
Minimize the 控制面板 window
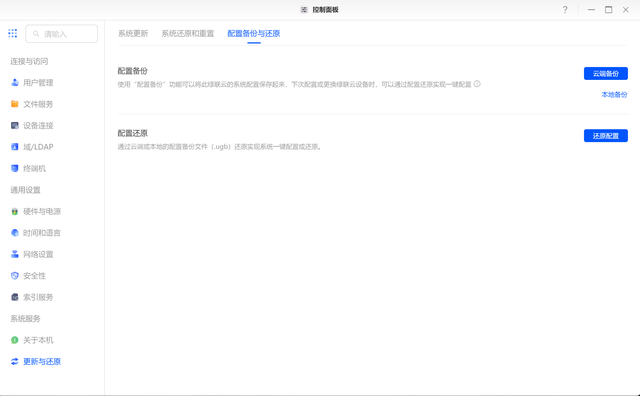click(x=591, y=9)
